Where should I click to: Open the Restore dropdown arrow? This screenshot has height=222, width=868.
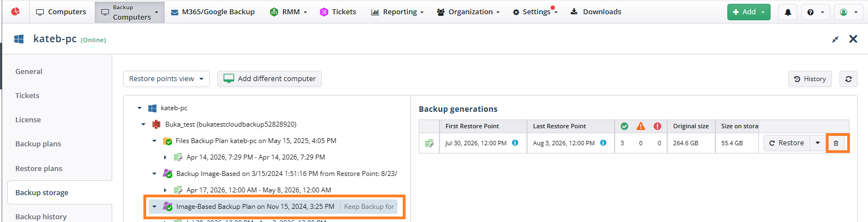(x=818, y=143)
